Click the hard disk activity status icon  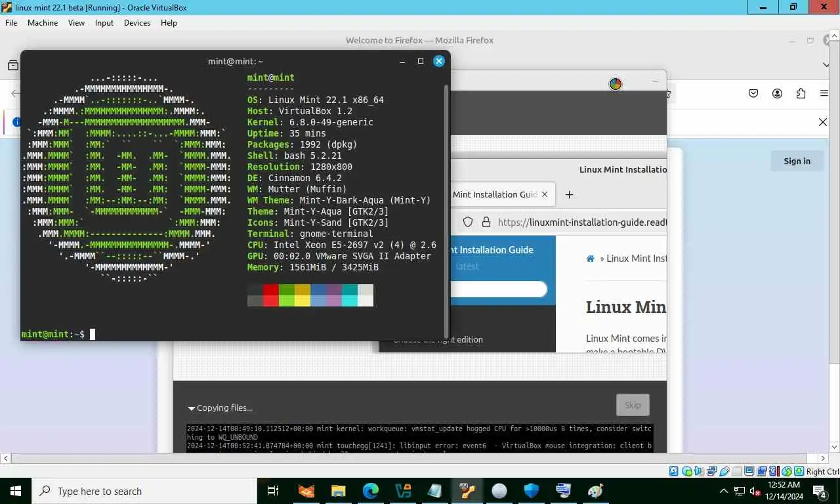674,471
